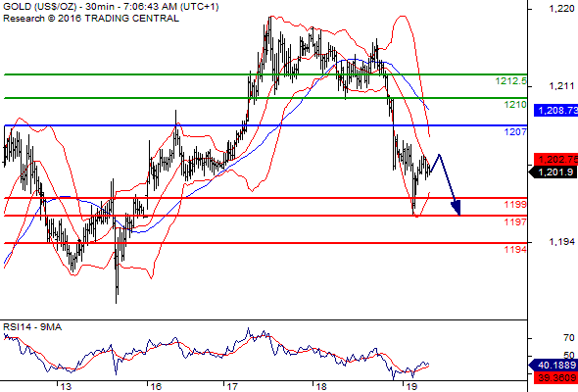This screenshot has height=392, width=578.
Task: Select the 1194 red support label
Action: click(x=515, y=250)
